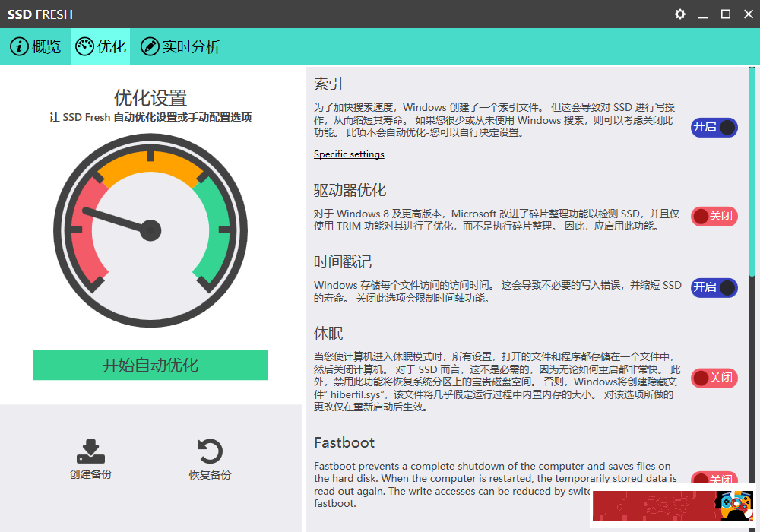Click the 驱动器优化 heading
This screenshot has height=532, width=760.
[x=350, y=190]
